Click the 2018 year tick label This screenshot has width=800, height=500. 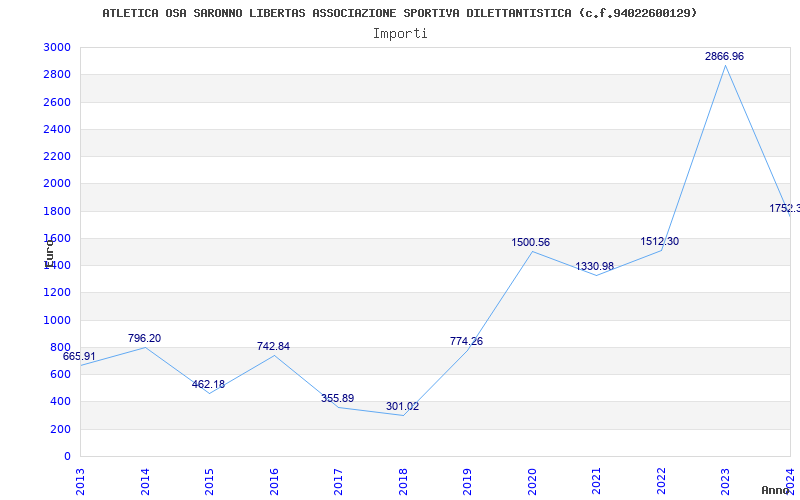pos(403,479)
